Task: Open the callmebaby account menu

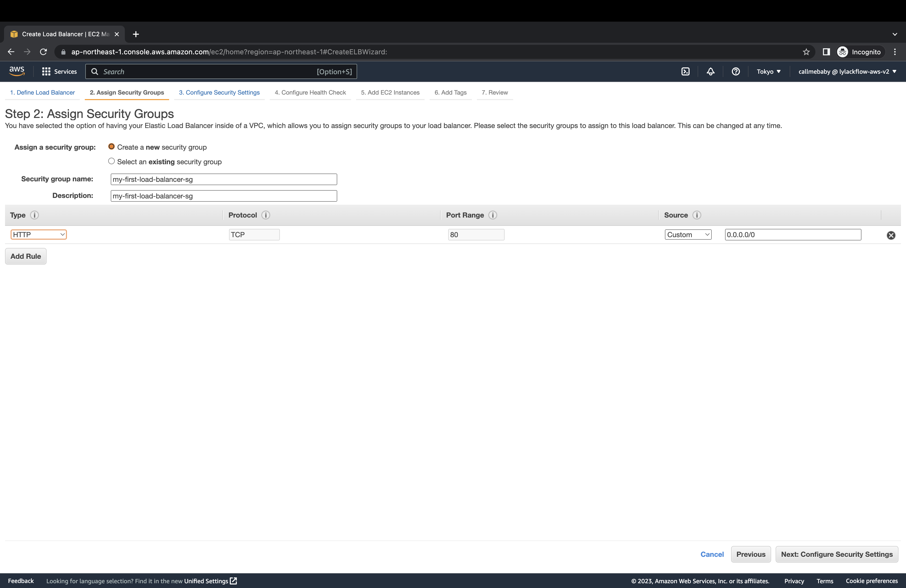Action: pyautogui.click(x=847, y=71)
